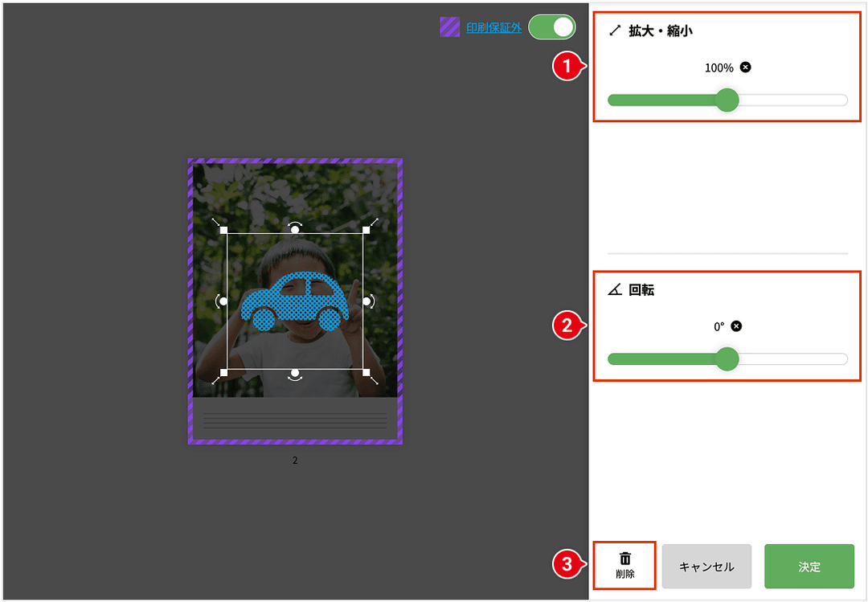Click the 削除 trash button
This screenshot has width=868, height=602.
point(624,566)
